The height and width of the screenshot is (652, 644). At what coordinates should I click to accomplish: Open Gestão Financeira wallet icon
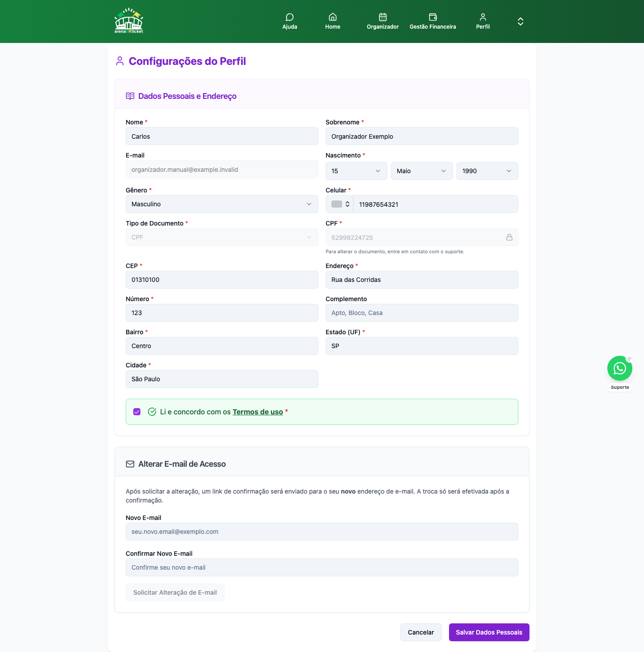tap(433, 17)
